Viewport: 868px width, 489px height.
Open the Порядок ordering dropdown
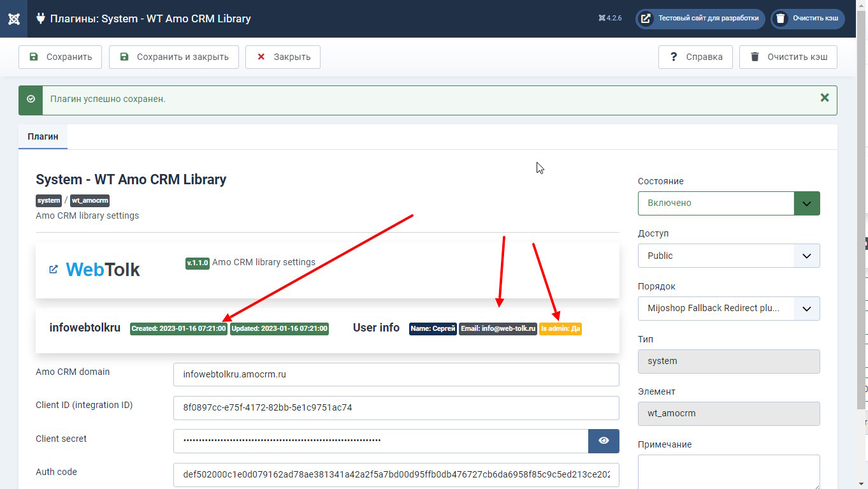[728, 309]
